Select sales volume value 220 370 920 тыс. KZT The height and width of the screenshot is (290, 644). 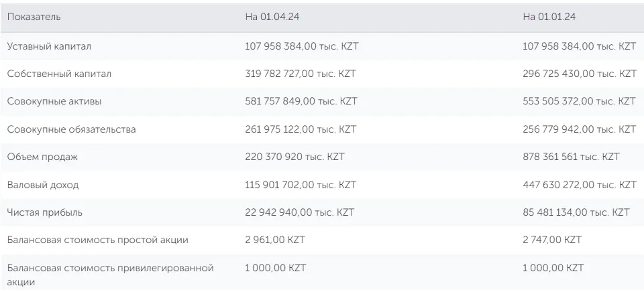[x=294, y=157]
